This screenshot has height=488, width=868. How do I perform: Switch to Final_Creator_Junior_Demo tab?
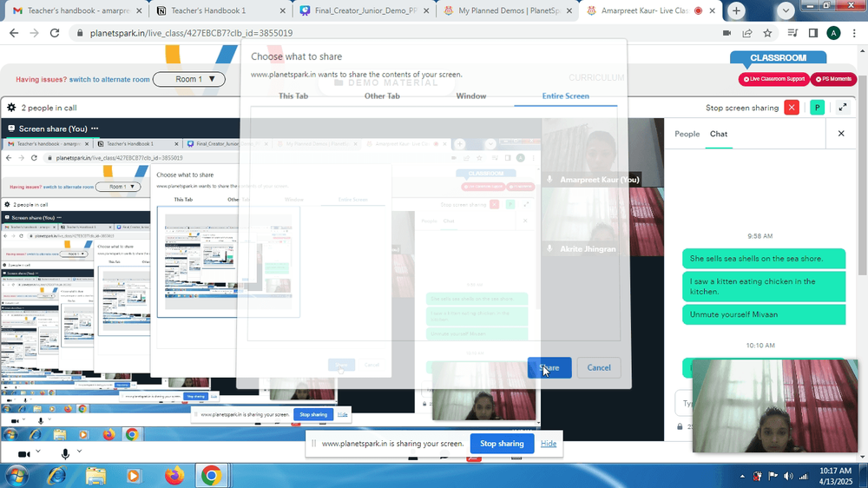point(363,10)
